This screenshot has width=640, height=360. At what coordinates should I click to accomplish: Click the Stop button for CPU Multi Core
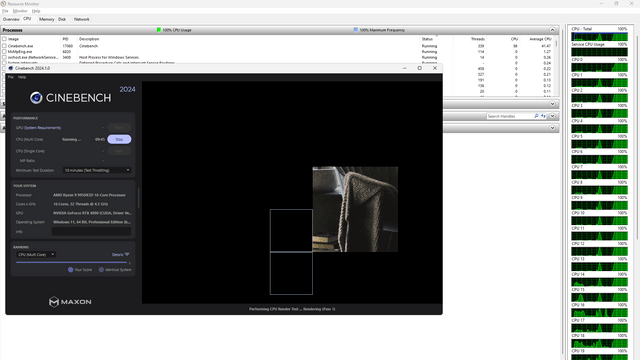[x=119, y=139]
